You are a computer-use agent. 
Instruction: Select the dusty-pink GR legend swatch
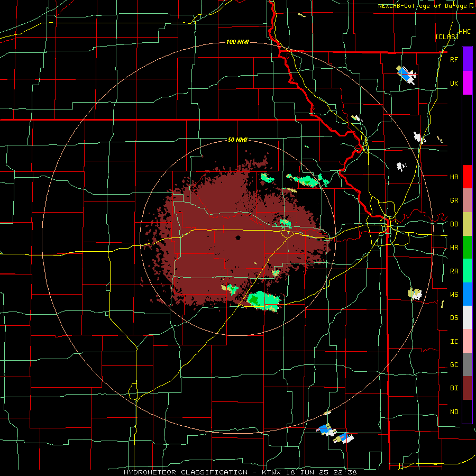467,200
